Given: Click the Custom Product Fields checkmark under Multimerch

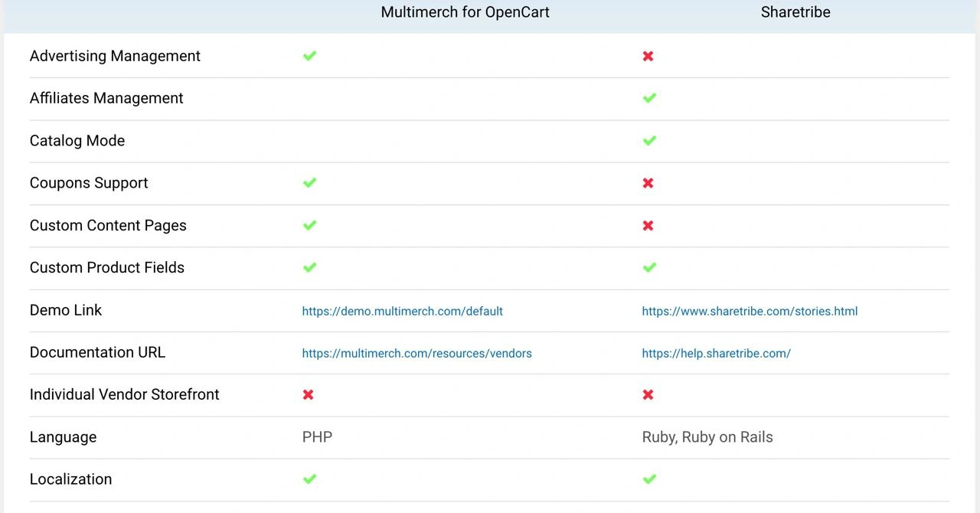Looking at the screenshot, I should [x=309, y=267].
